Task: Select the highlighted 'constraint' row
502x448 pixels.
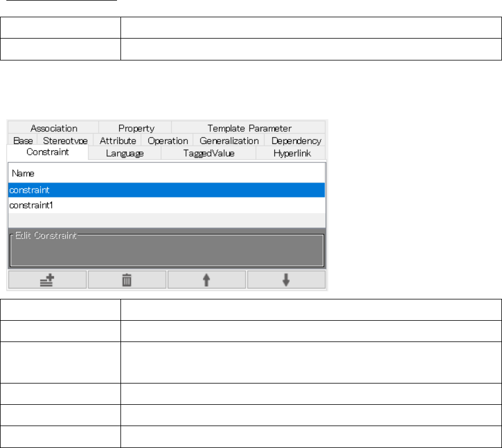Action: (x=167, y=190)
